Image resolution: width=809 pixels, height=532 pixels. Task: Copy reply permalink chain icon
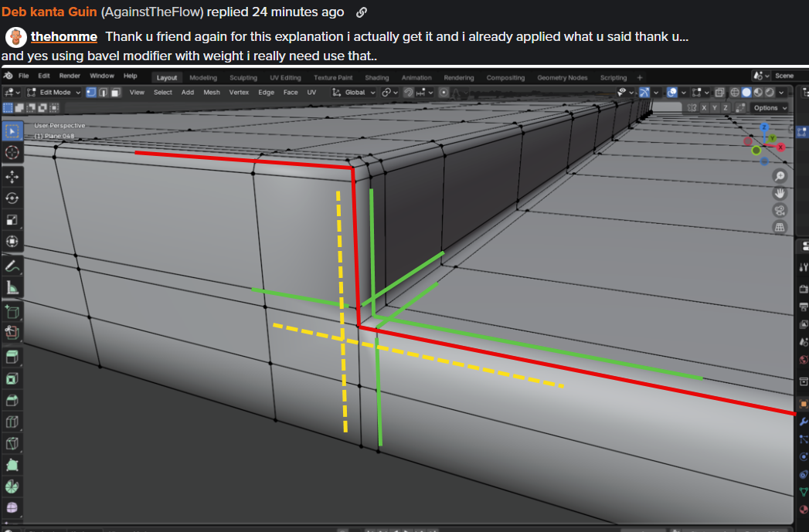pyautogui.click(x=362, y=12)
